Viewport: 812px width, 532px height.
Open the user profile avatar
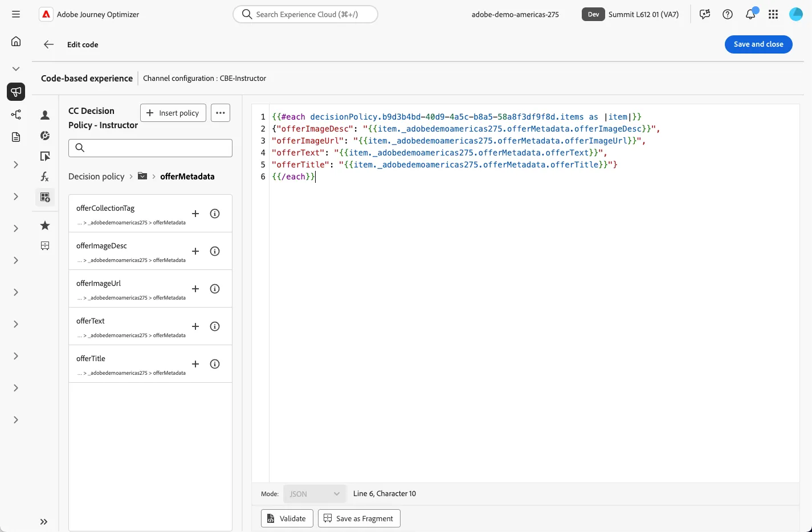click(796, 14)
